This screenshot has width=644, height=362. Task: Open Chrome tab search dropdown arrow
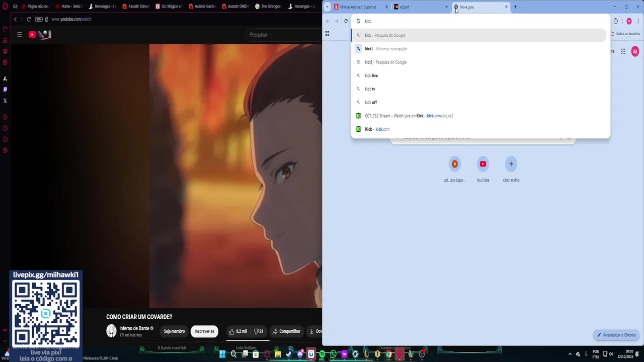(327, 7)
